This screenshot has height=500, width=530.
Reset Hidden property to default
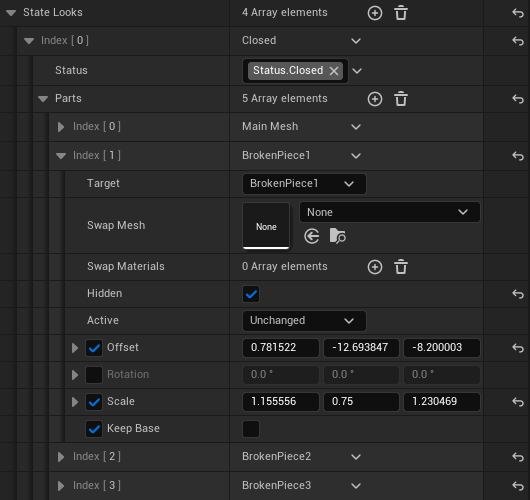pyautogui.click(x=518, y=294)
